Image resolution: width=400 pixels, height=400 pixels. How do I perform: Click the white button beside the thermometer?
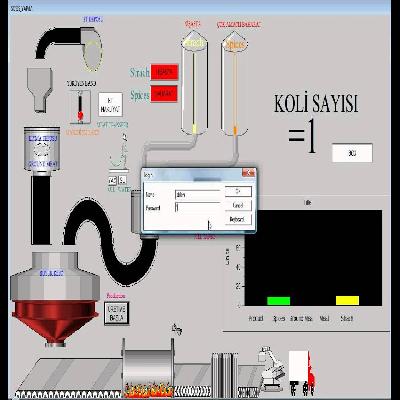coord(110,105)
